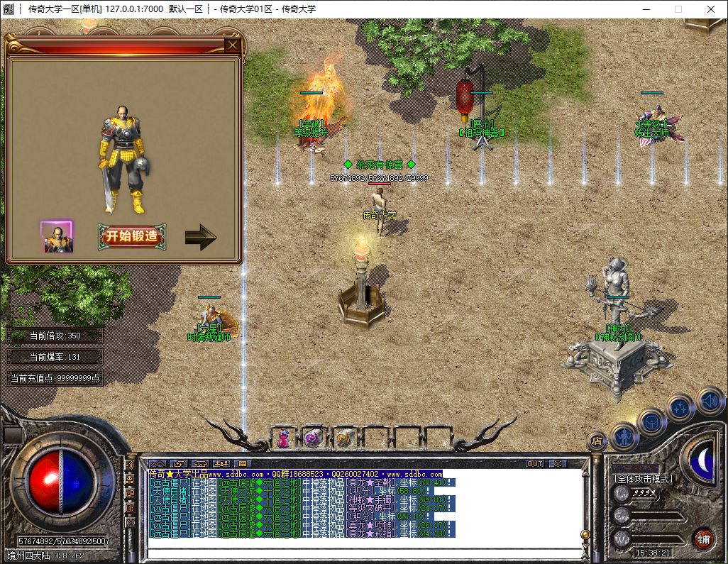Close the forging panel with the X
728x564 pixels.
[x=232, y=45]
